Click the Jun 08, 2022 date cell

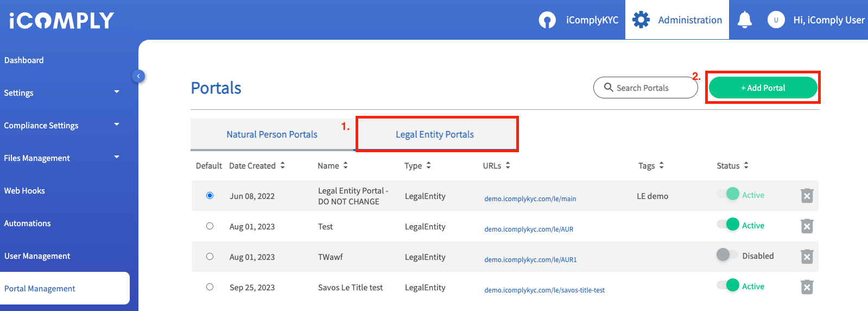tap(252, 196)
